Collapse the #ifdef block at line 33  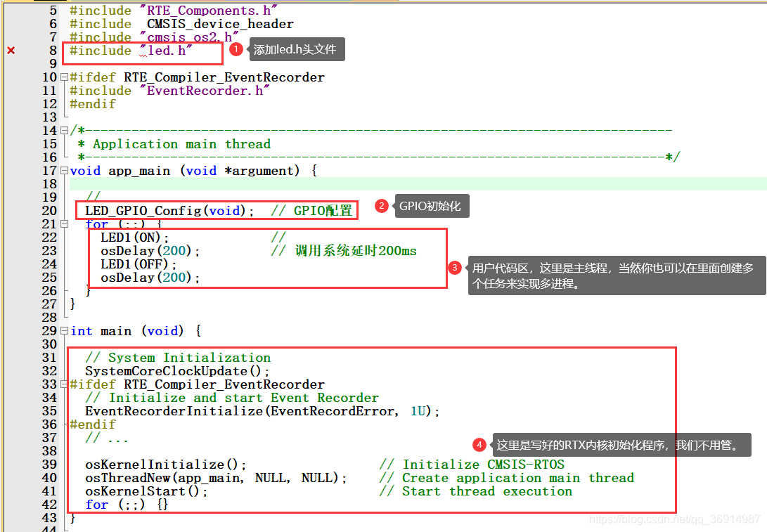(64, 384)
